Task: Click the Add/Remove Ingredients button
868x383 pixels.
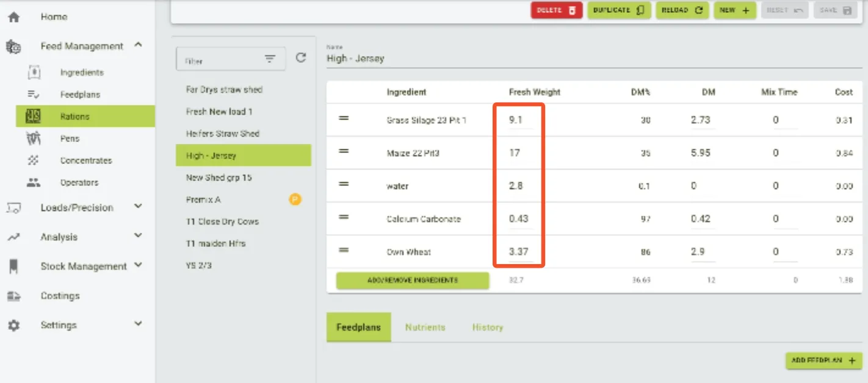Action: click(413, 281)
